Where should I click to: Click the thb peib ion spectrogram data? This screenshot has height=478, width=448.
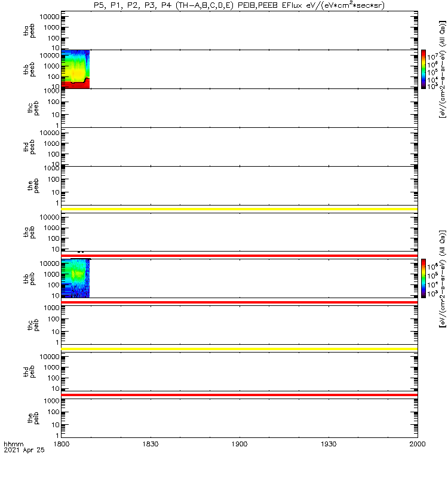coord(75,278)
